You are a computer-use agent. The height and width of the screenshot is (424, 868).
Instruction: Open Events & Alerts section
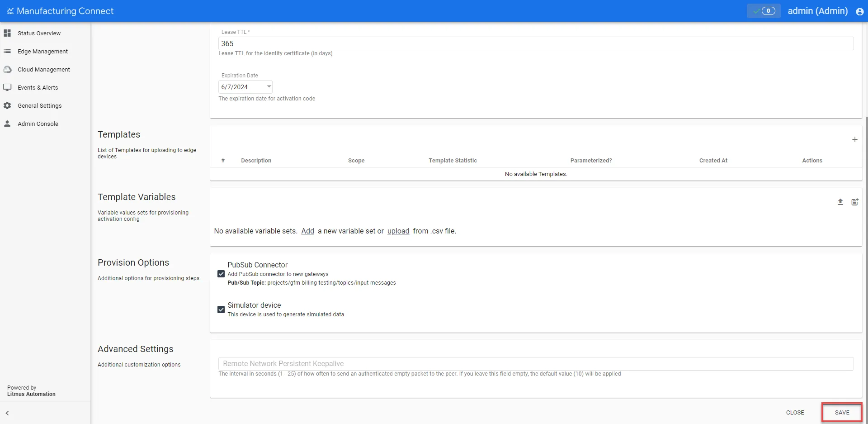pyautogui.click(x=38, y=87)
